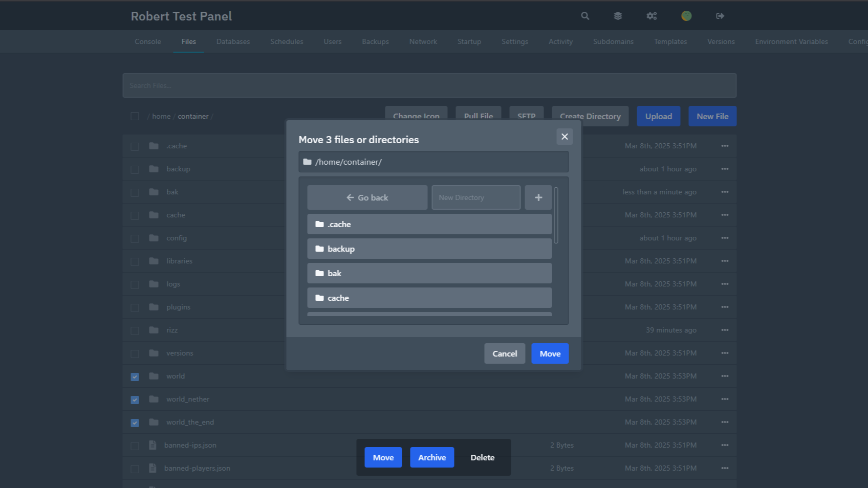Open three-dot menu for .cache row
The image size is (868, 488).
point(725,146)
